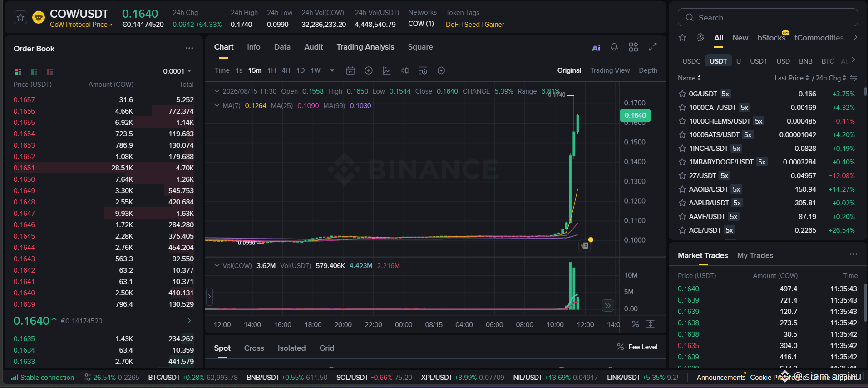
Task: Select the 1H time interval
Action: (271, 70)
